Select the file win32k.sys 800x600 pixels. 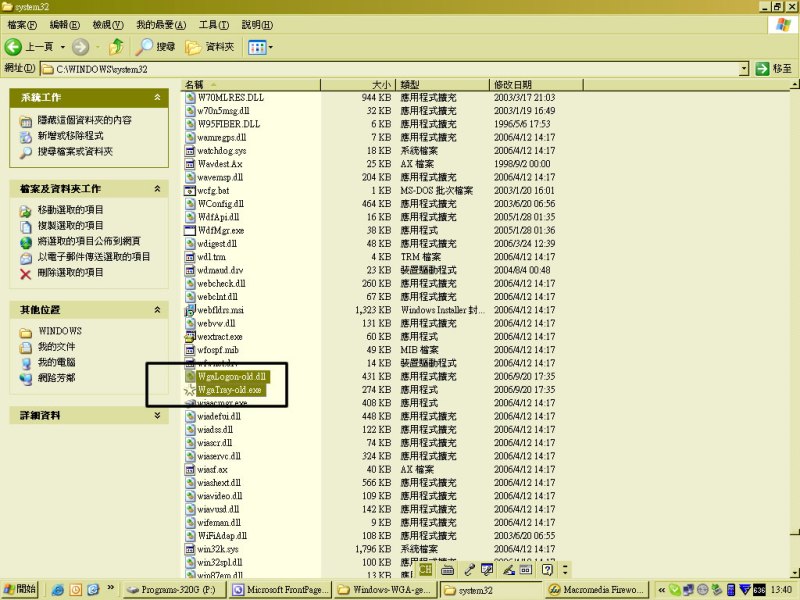(x=218, y=549)
